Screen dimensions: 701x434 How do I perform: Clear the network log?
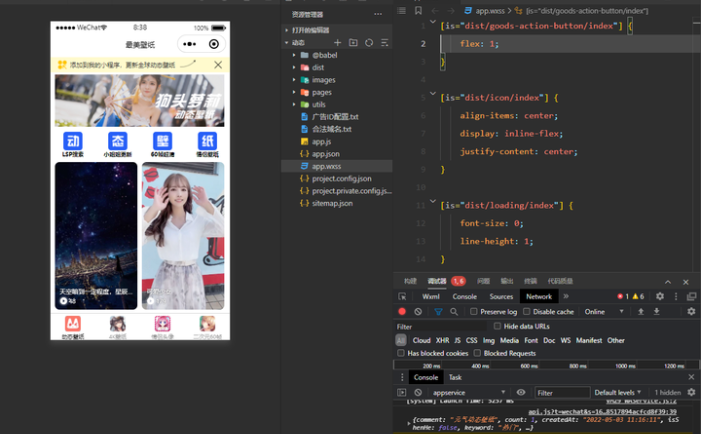coord(418,312)
